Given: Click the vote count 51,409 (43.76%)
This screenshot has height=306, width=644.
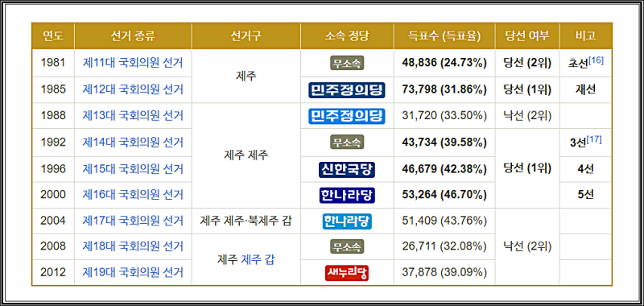Looking at the screenshot, I should [x=444, y=221].
